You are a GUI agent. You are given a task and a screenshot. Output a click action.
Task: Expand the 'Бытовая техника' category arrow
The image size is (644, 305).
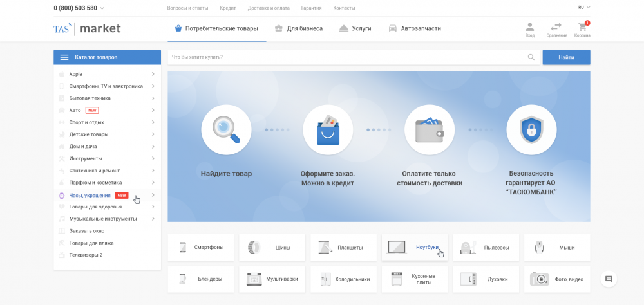click(x=153, y=98)
